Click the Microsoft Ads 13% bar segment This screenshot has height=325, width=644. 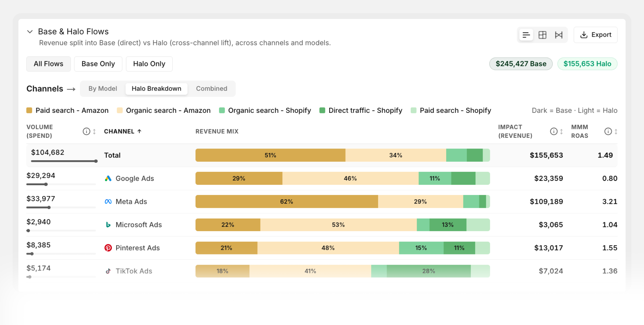pyautogui.click(x=448, y=225)
